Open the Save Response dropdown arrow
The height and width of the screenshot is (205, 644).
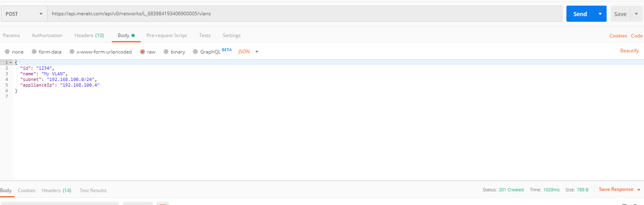point(639,190)
